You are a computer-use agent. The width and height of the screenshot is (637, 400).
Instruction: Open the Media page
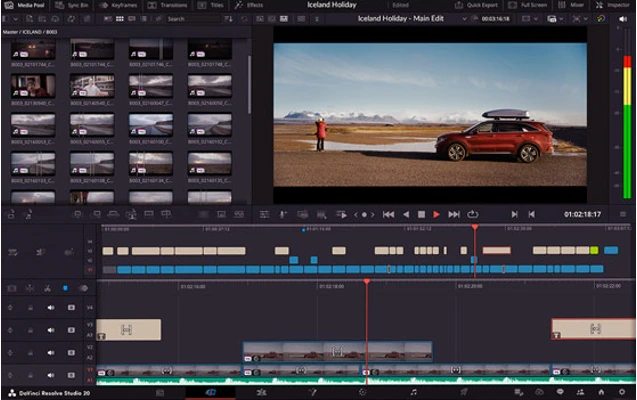[x=160, y=392]
